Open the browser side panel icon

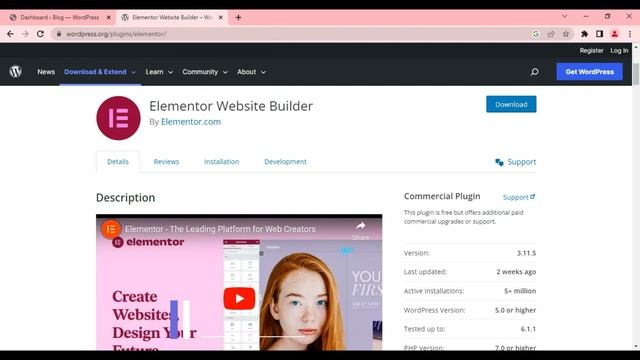(x=599, y=34)
